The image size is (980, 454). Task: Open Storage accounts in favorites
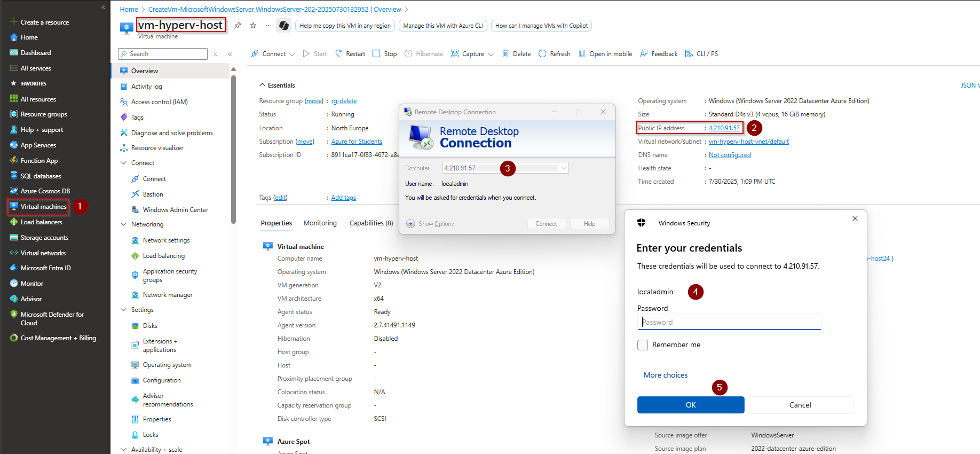(44, 238)
